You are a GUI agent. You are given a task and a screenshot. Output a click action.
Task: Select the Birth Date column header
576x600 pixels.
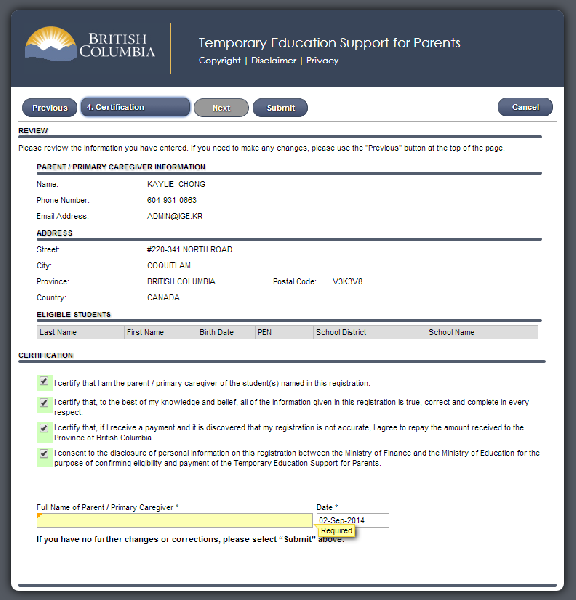(216, 332)
